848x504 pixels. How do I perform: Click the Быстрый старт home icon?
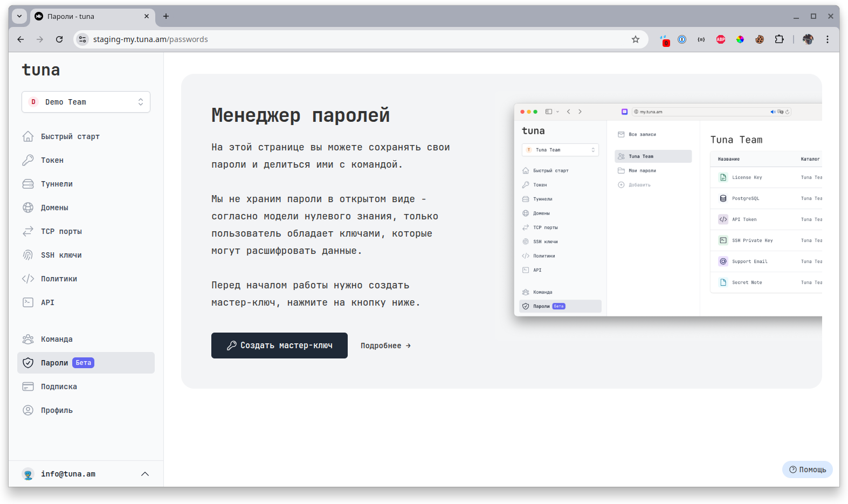[28, 136]
